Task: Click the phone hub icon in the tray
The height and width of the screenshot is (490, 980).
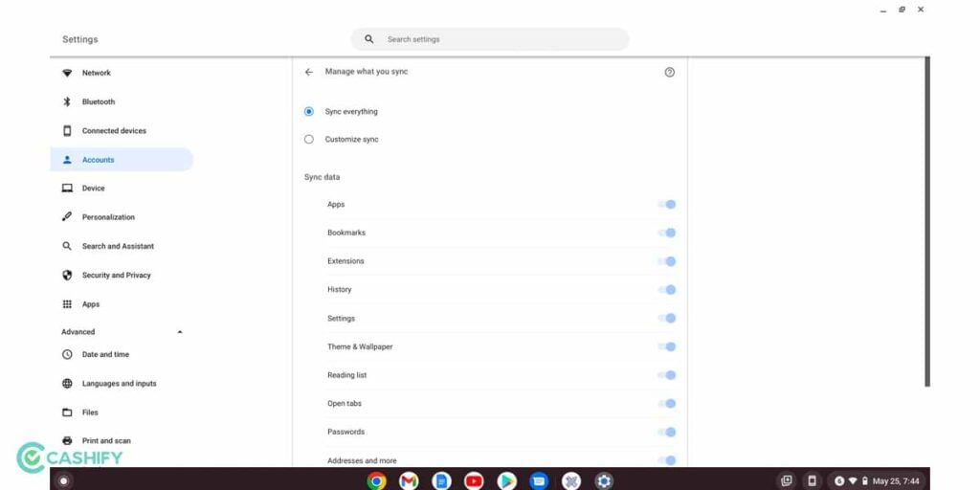Action: pyautogui.click(x=812, y=480)
